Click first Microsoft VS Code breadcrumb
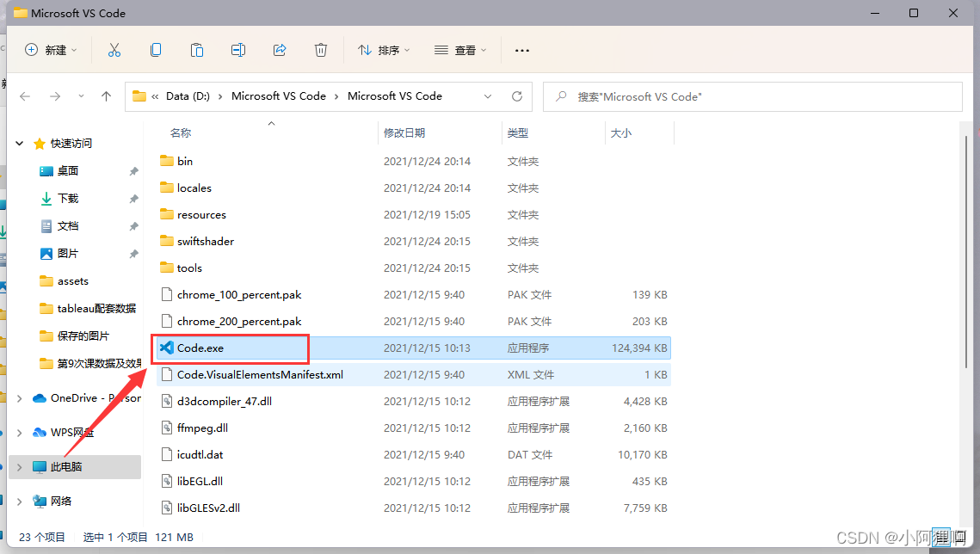Viewport: 980px width, 554px height. click(279, 96)
